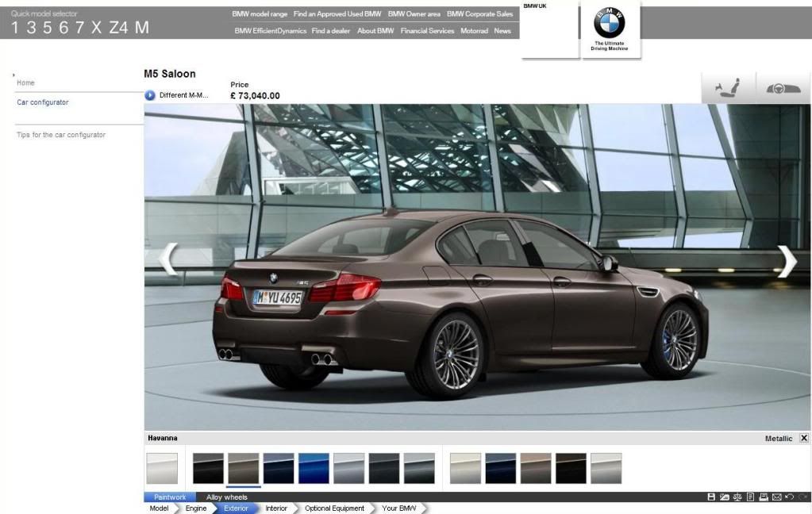Undo the last configuration change

pyautogui.click(x=789, y=497)
